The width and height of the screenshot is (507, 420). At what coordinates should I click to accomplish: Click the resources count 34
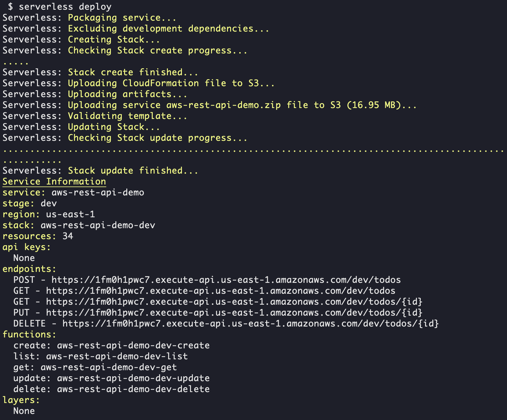click(68, 236)
